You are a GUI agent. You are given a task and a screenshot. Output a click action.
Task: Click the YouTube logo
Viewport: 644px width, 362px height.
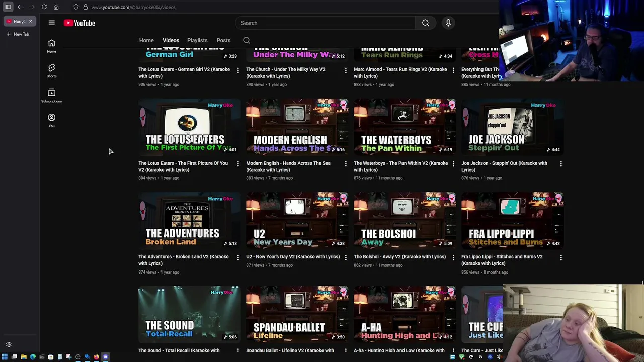pos(79,23)
